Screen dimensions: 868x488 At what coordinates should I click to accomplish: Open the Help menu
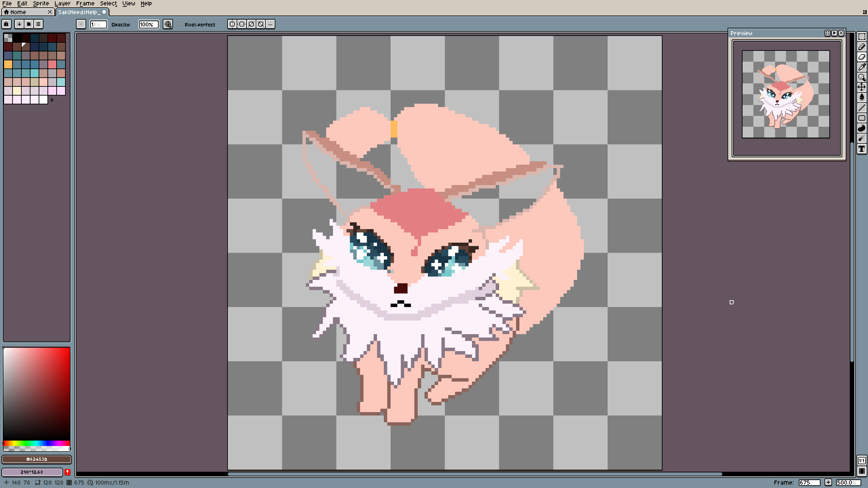point(146,3)
